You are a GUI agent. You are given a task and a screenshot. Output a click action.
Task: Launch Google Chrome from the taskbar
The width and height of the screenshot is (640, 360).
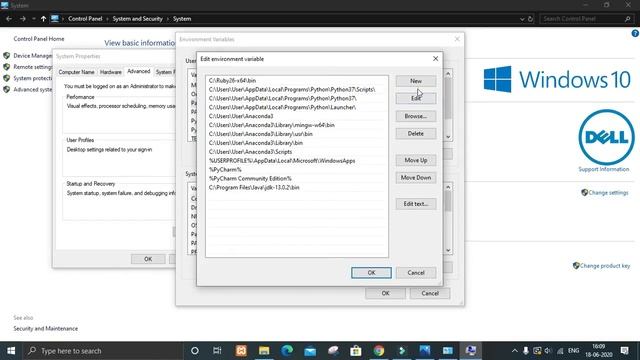click(379, 351)
